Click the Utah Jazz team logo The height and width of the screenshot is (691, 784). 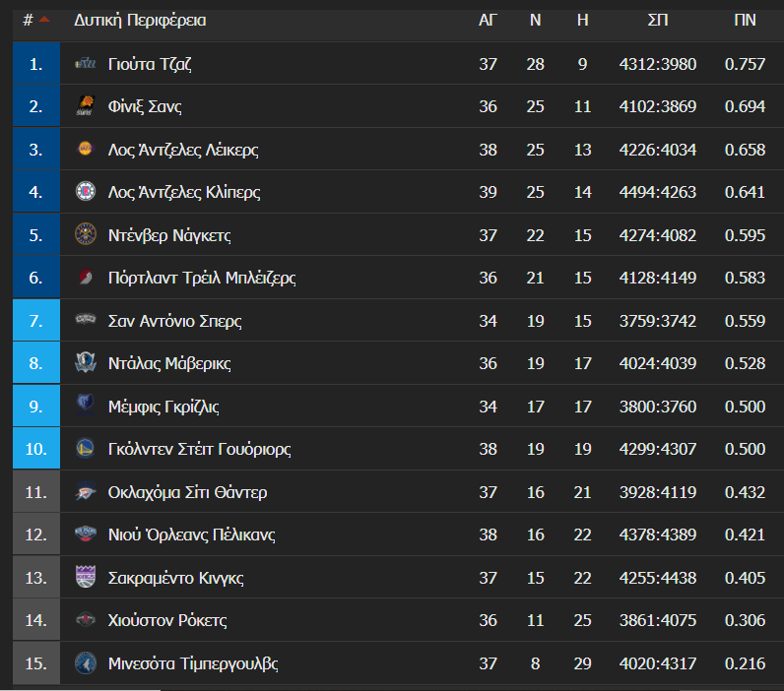pyautogui.click(x=86, y=64)
